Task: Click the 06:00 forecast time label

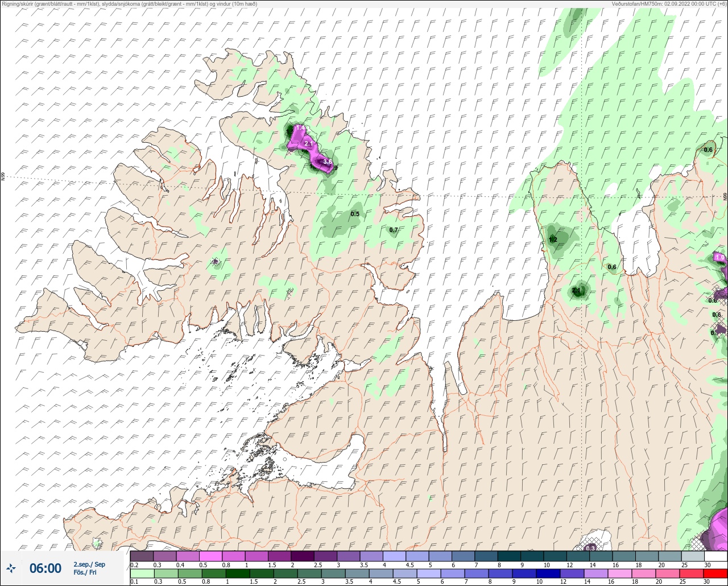Action: pos(45,568)
